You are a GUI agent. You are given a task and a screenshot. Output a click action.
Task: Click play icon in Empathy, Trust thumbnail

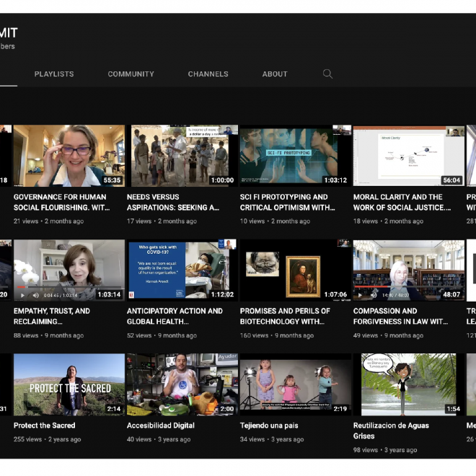pyautogui.click(x=22, y=295)
